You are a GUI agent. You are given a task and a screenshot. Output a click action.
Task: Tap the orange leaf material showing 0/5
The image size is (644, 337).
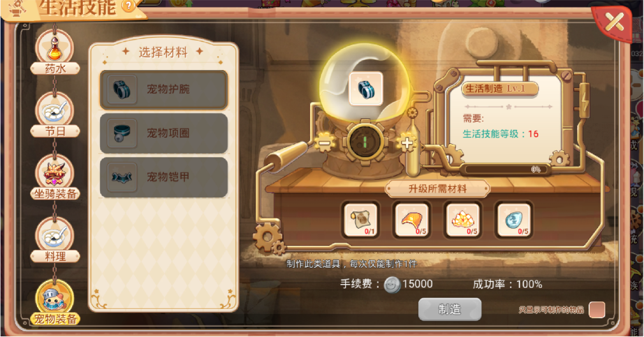(411, 220)
